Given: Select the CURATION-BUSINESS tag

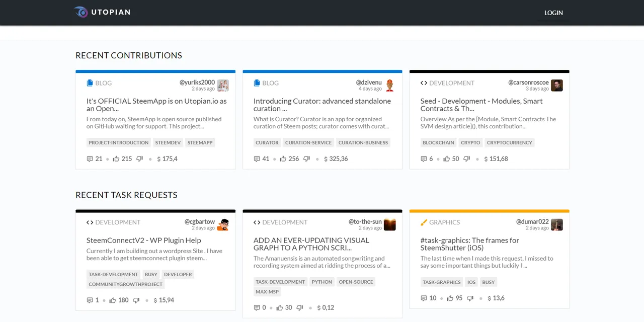Looking at the screenshot, I should pyautogui.click(x=363, y=142).
